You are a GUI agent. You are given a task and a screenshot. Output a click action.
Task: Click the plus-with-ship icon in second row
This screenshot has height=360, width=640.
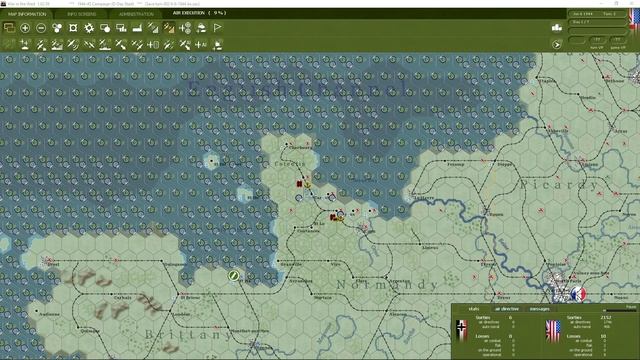click(x=25, y=44)
